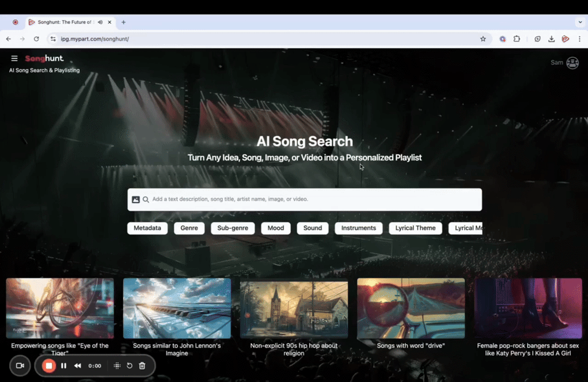
Task: Toggle the hamburger navigation menu open
Action: point(14,58)
